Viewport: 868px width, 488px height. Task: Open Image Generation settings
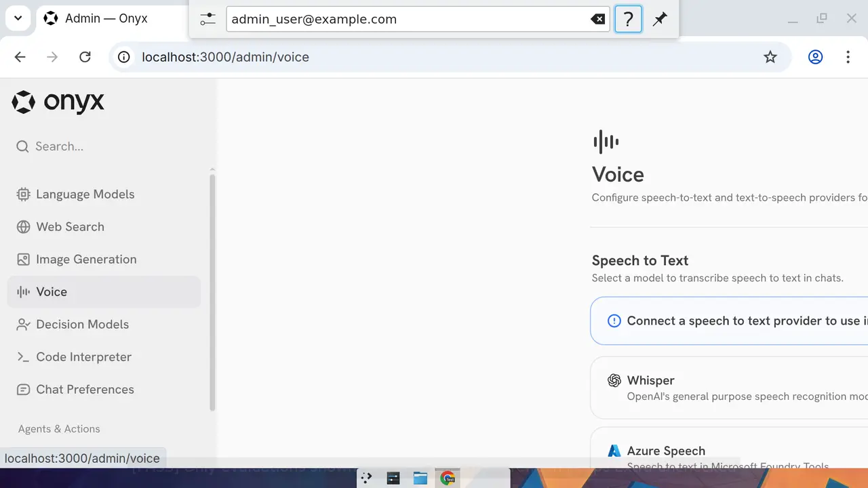(104, 260)
